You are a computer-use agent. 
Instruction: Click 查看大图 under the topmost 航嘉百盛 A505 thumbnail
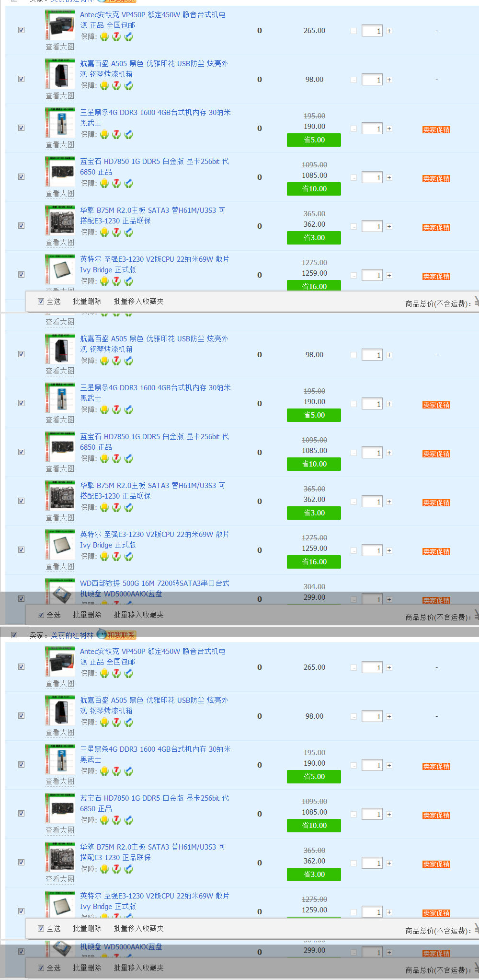pos(60,96)
